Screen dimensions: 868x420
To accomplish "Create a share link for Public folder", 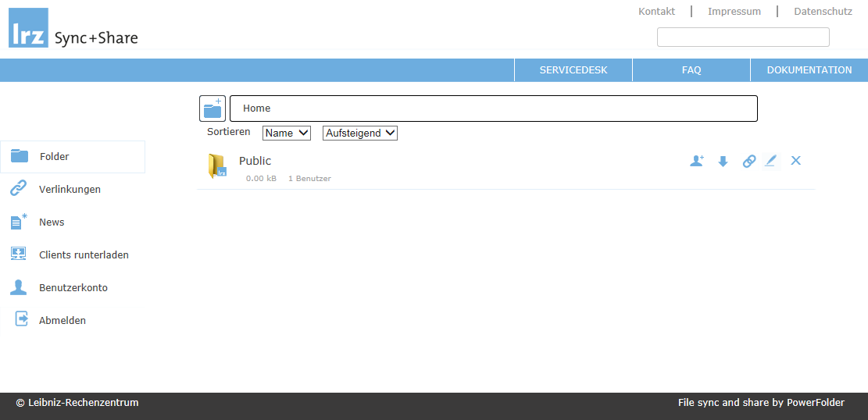I will (748, 162).
